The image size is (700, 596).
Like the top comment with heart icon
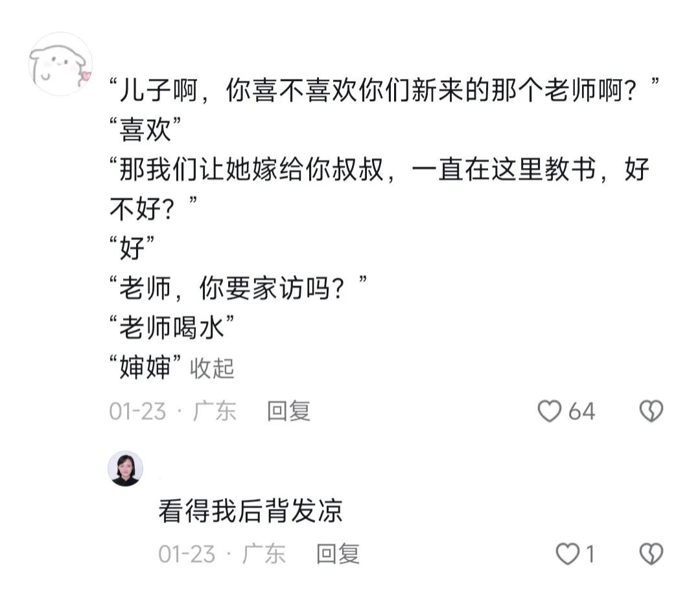pyautogui.click(x=550, y=411)
